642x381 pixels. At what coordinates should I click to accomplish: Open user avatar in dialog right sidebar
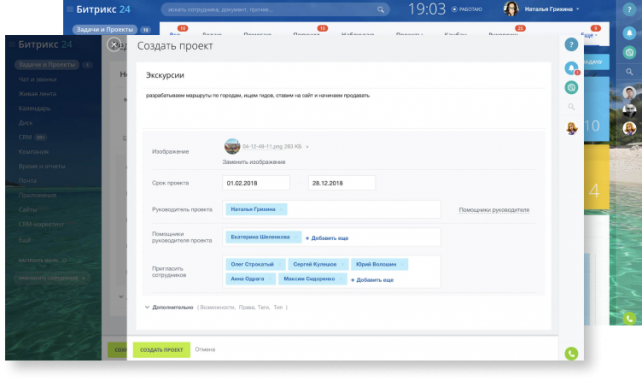coord(572,128)
